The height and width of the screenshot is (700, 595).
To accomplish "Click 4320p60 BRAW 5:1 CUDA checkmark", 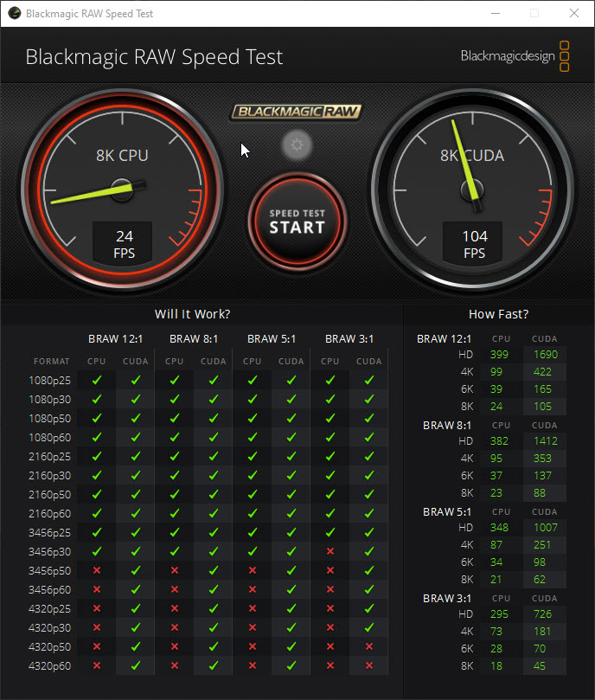I will [x=291, y=666].
